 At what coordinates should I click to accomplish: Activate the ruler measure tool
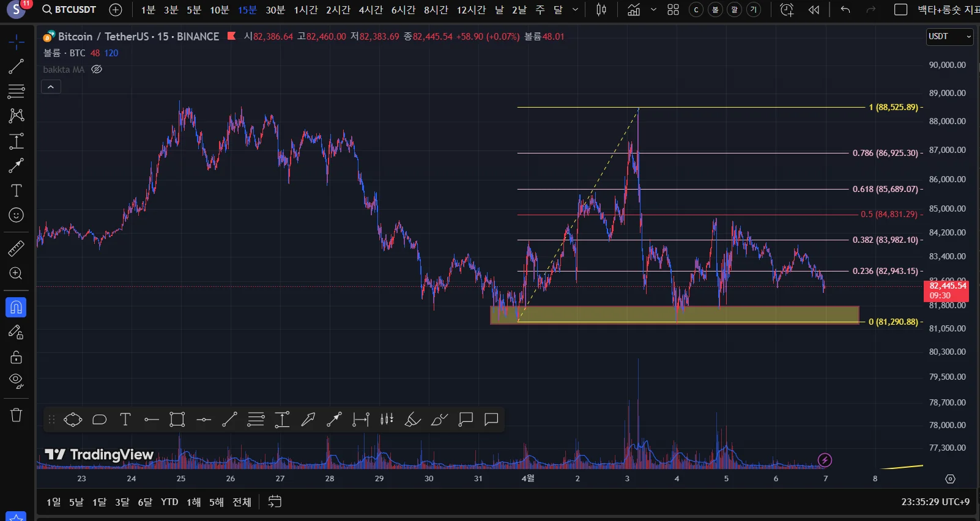click(17, 248)
